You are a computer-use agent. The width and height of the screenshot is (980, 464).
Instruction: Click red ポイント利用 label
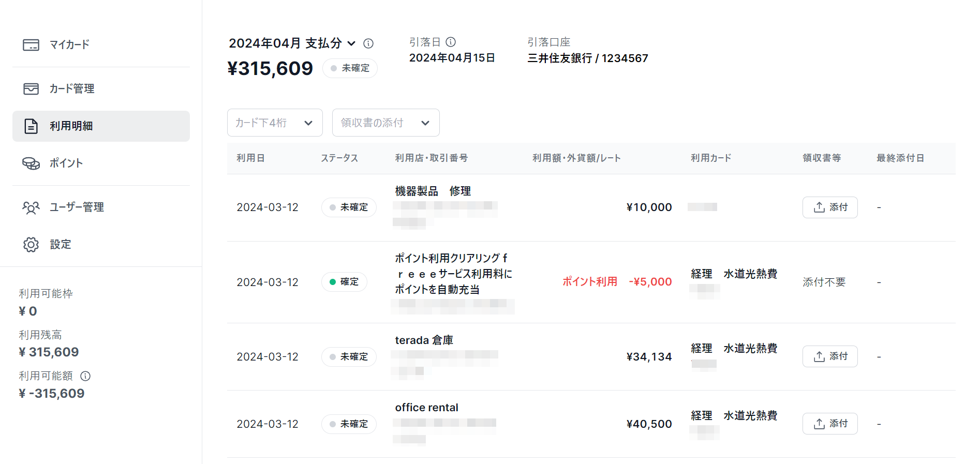(590, 282)
